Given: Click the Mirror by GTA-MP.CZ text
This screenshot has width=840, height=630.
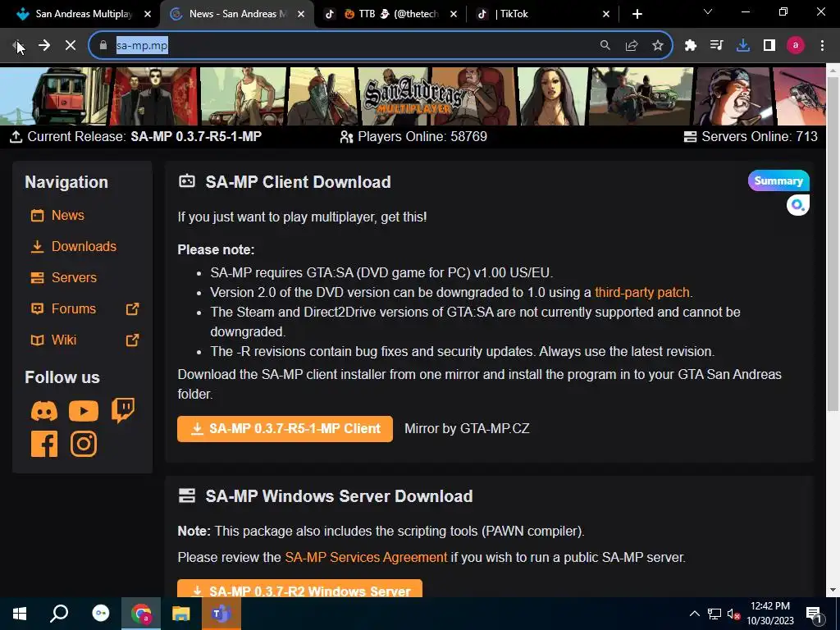Looking at the screenshot, I should 467,428.
